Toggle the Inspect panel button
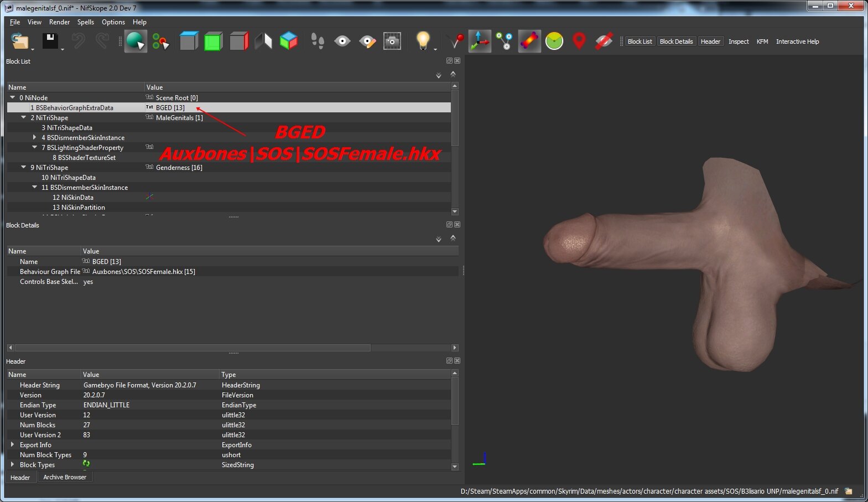 pyautogui.click(x=739, y=42)
